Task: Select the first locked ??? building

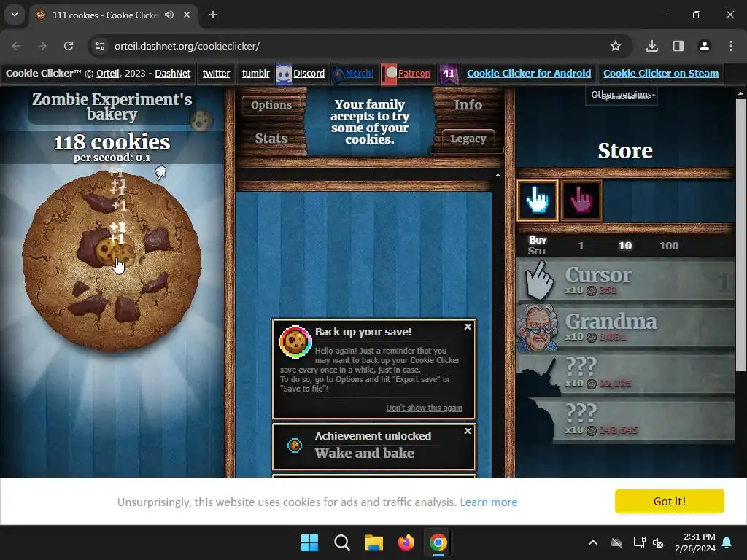Action: (625, 374)
